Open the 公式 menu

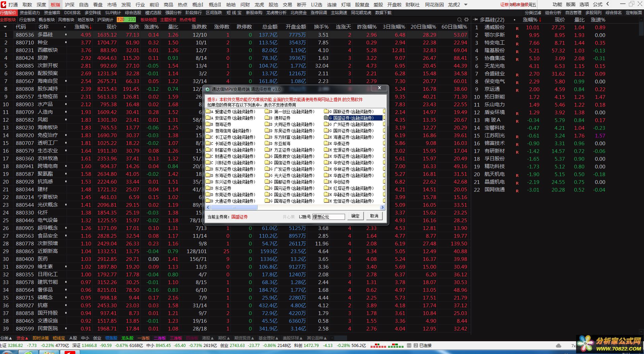(598, 4)
